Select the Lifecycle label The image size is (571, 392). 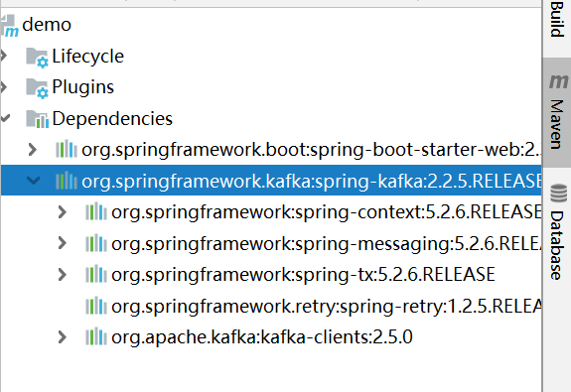coord(87,57)
